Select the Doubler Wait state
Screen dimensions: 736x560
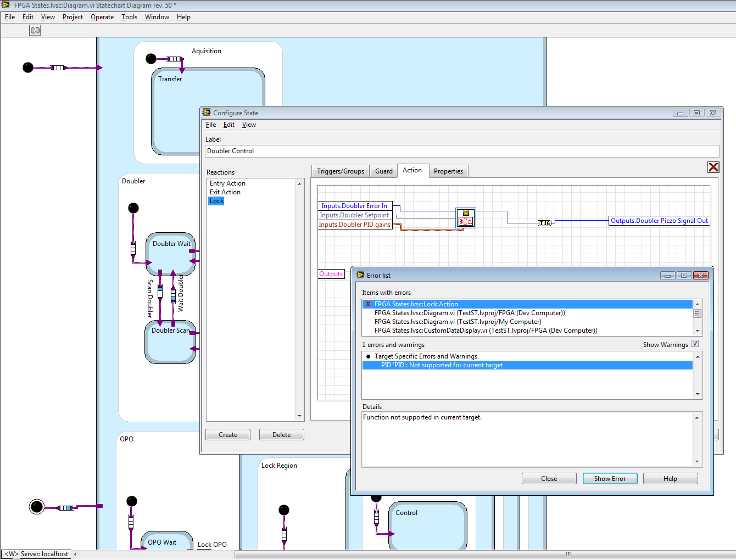[171, 254]
